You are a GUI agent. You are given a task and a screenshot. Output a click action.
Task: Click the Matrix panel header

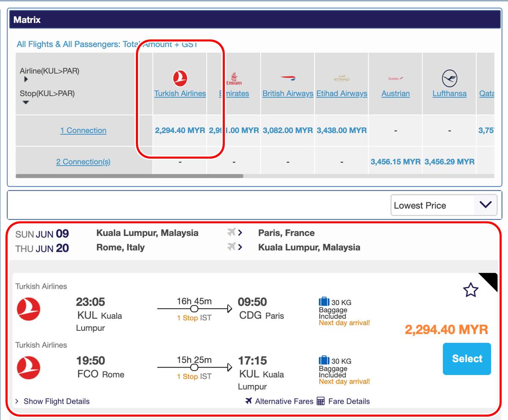(255, 19)
